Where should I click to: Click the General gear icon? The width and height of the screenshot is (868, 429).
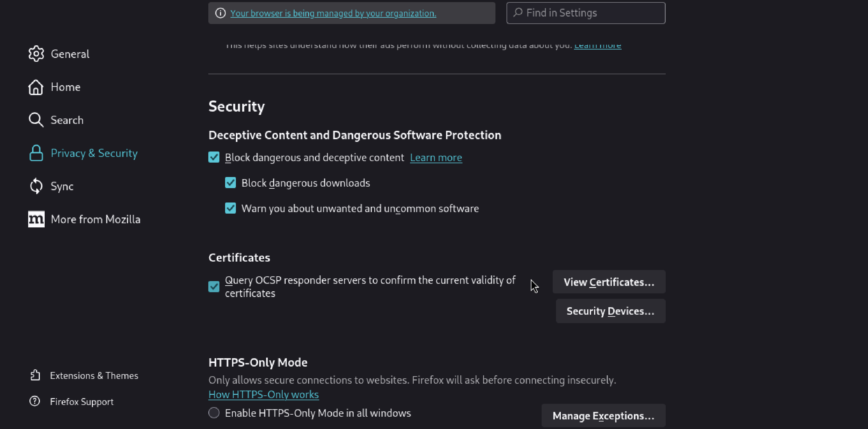tap(36, 54)
